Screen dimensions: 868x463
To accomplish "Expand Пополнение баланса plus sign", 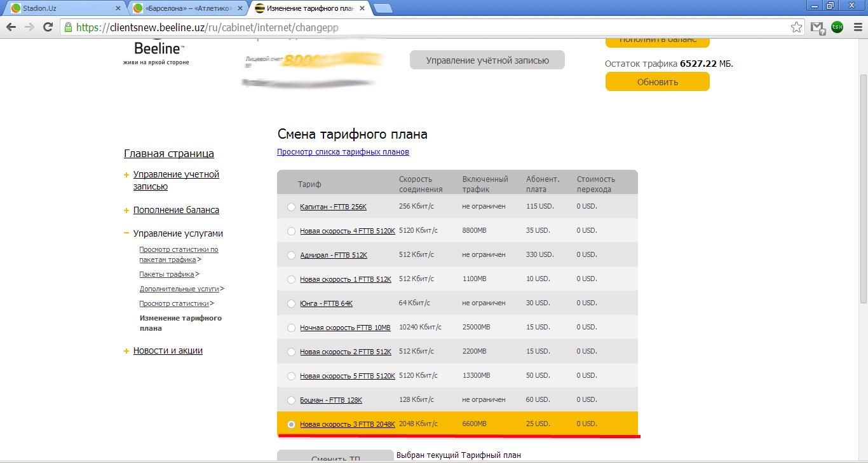I will click(126, 211).
